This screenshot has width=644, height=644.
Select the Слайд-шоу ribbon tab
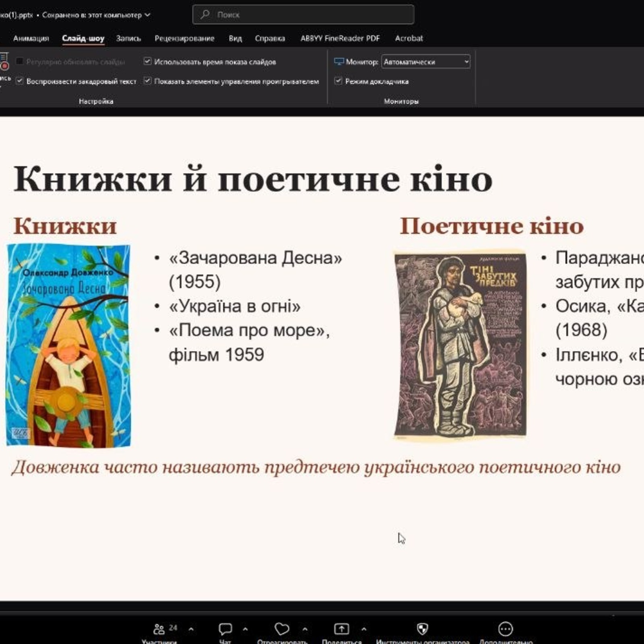click(x=83, y=38)
